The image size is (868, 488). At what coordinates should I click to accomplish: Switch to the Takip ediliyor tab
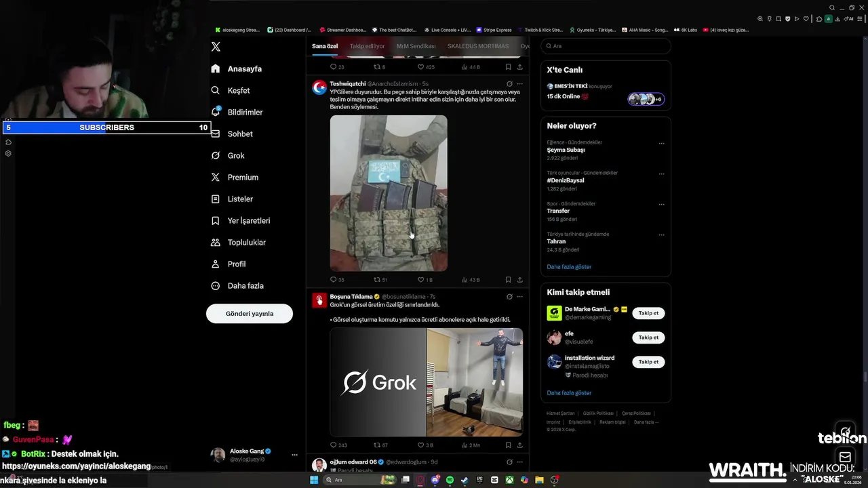[x=367, y=46]
